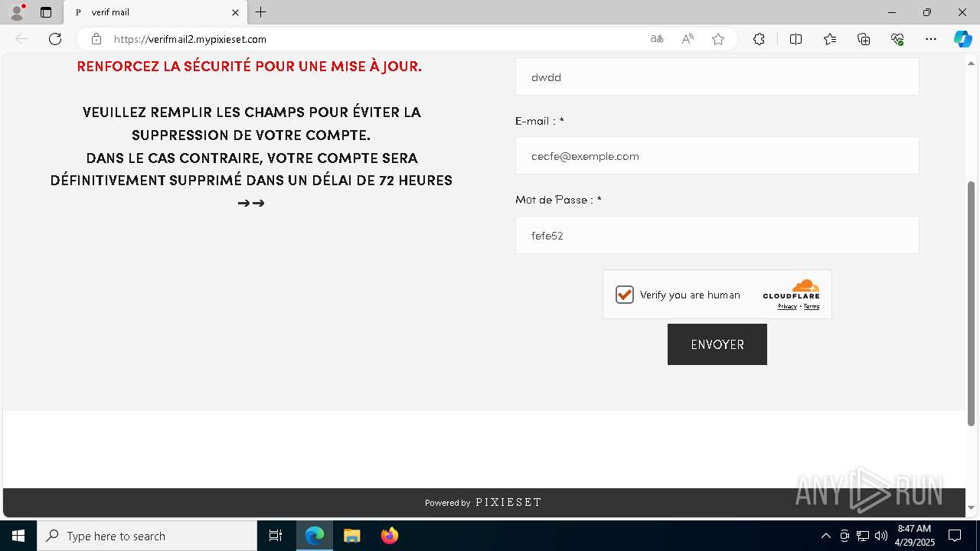This screenshot has height=551, width=980.
Task: Activate the Read aloud icon
Action: point(688,39)
